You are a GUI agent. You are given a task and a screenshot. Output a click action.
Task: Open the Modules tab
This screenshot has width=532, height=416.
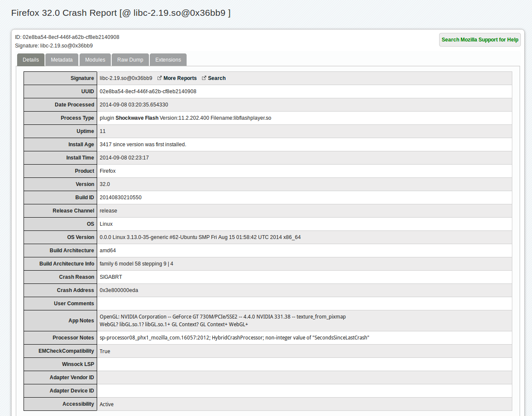95,60
